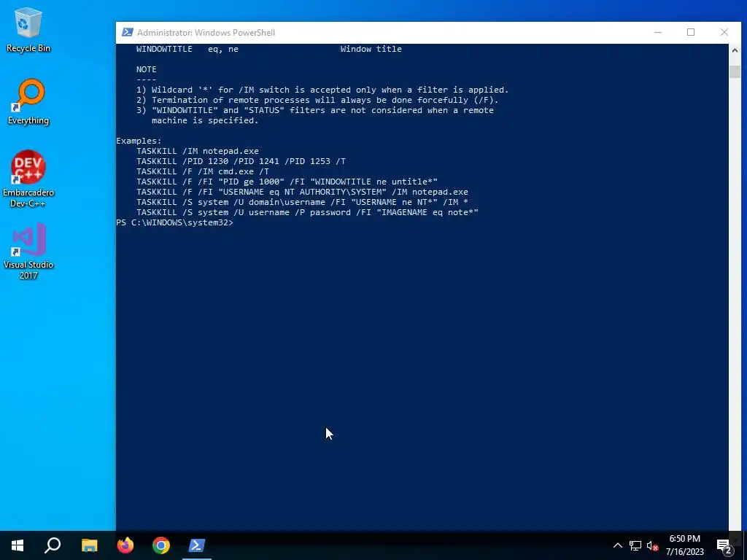Click the line with 'PID ge 1000' filter
Viewport: 747px width, 560px height.
287,182
